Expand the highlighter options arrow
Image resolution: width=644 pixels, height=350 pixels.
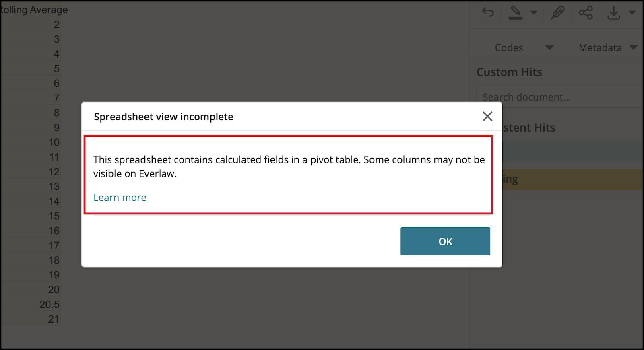pyautogui.click(x=534, y=12)
